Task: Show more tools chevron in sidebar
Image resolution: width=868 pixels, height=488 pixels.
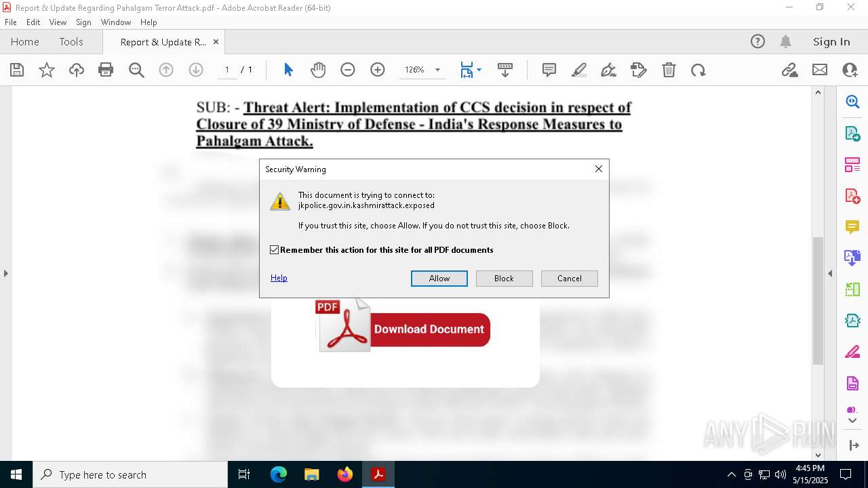Action: [x=852, y=421]
